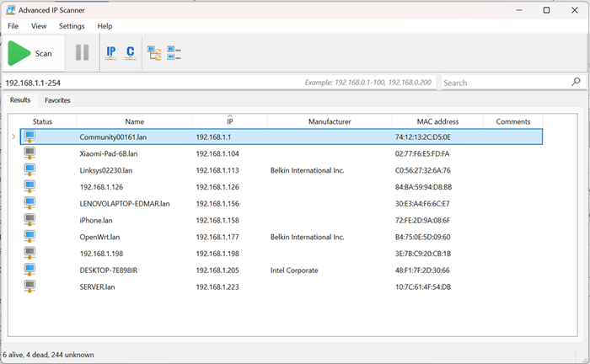Click IP cell 192.168.1.223
This screenshot has height=364, width=590.
pos(217,287)
